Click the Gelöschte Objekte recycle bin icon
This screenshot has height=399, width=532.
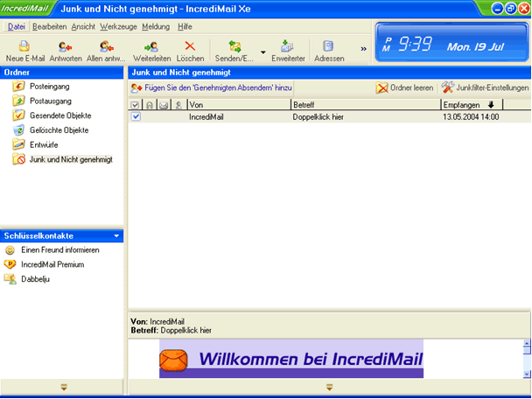tap(18, 130)
